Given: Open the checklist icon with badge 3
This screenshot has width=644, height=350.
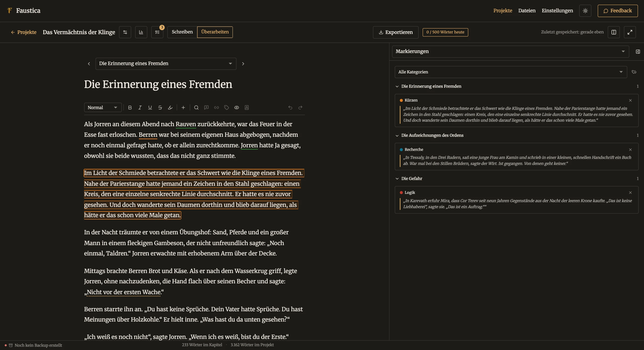Looking at the screenshot, I should (157, 32).
